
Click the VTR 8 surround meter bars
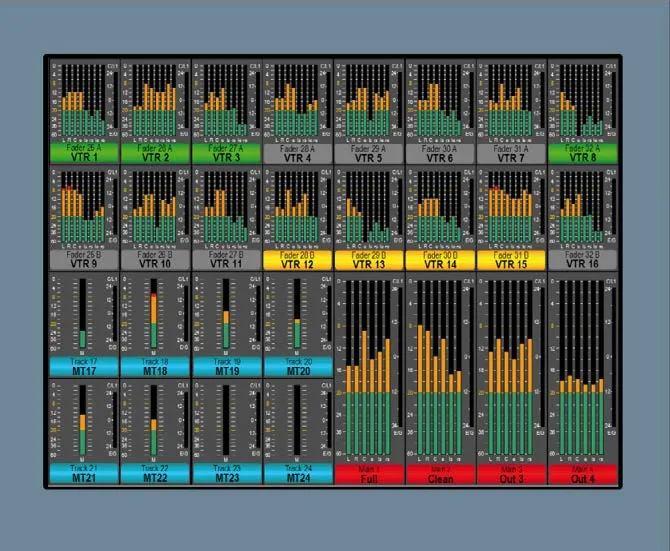point(581,100)
